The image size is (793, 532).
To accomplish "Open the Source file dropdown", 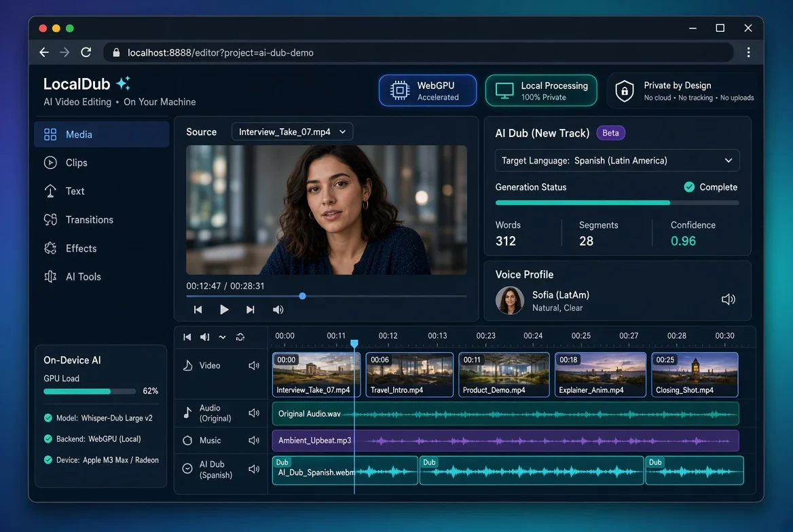I will (293, 132).
